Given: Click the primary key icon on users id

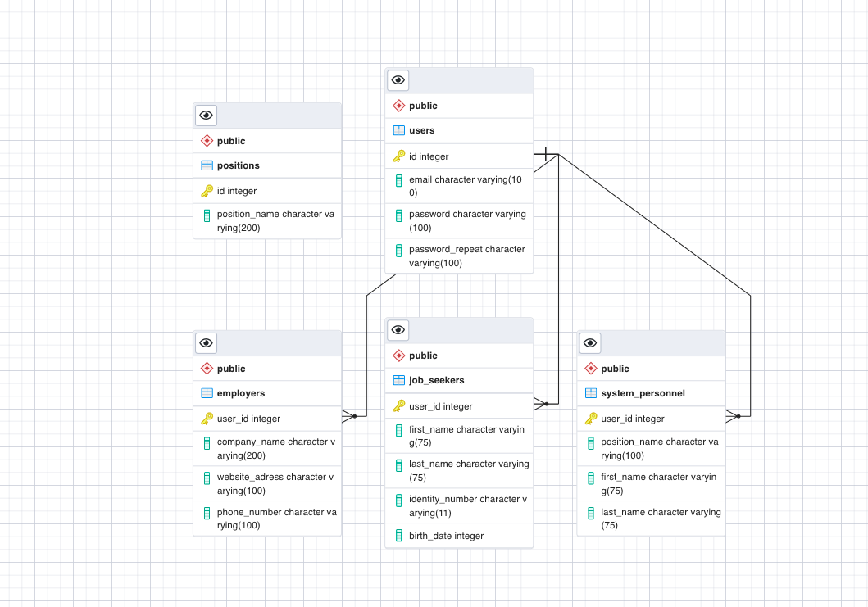Looking at the screenshot, I should tap(400, 156).
